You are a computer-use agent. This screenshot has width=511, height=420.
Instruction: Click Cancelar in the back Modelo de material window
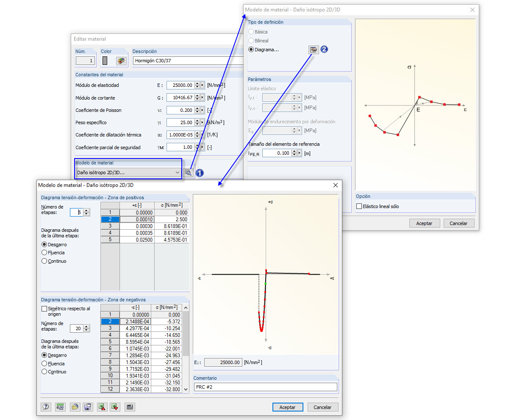tap(458, 223)
